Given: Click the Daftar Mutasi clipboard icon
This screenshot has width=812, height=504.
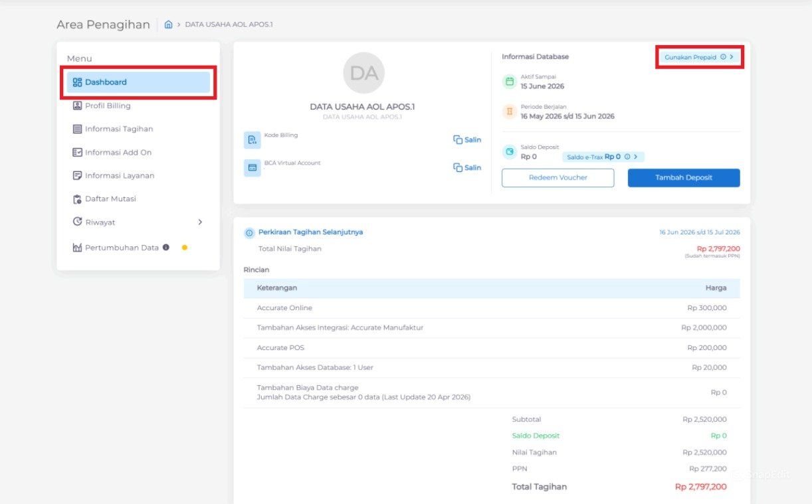Looking at the screenshot, I should point(77,199).
